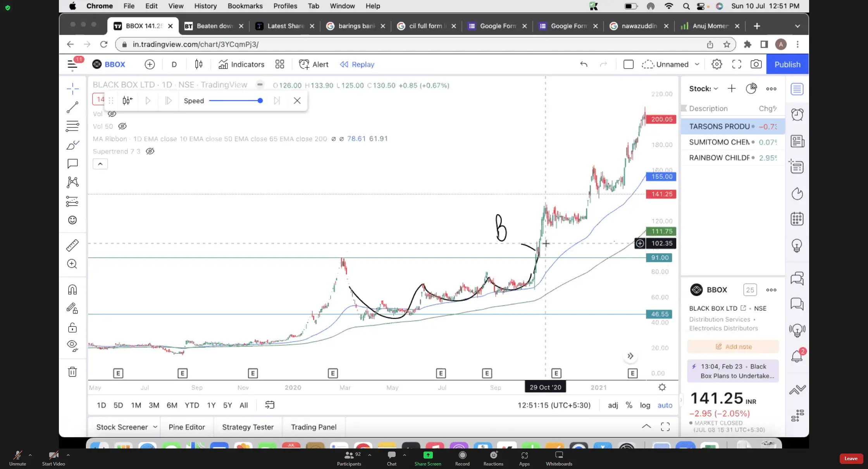Switch to the Pine Editor tab

(x=186, y=427)
